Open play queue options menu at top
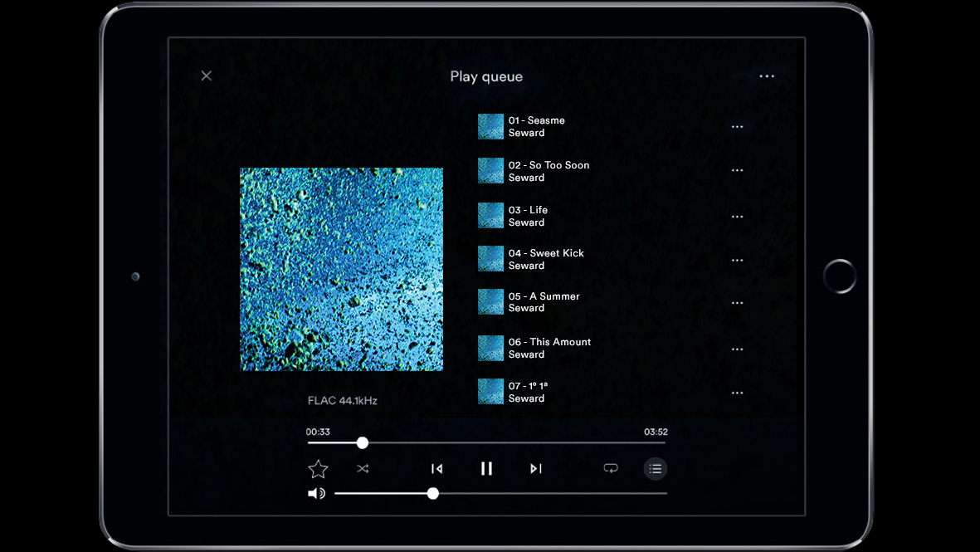 pyautogui.click(x=767, y=76)
